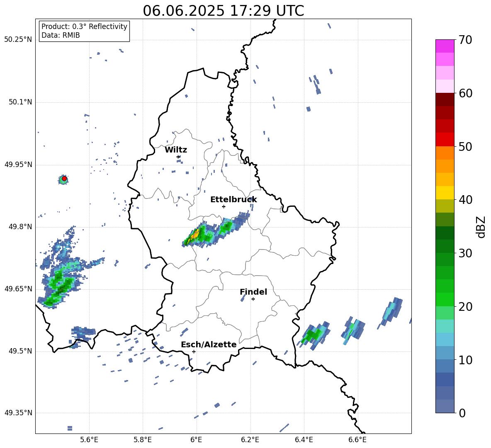
Task: Click the 49.65°N latitude label
Action: (18, 289)
